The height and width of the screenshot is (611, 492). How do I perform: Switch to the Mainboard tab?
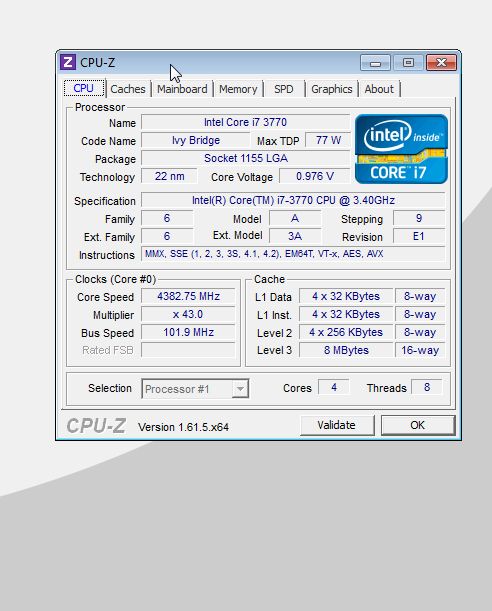(182, 89)
